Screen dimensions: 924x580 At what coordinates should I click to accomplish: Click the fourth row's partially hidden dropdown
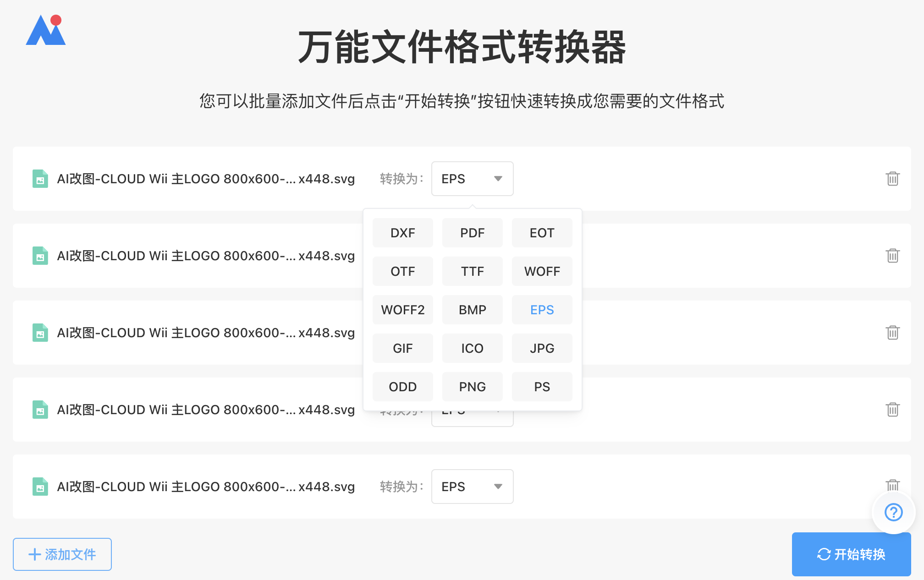(x=472, y=418)
